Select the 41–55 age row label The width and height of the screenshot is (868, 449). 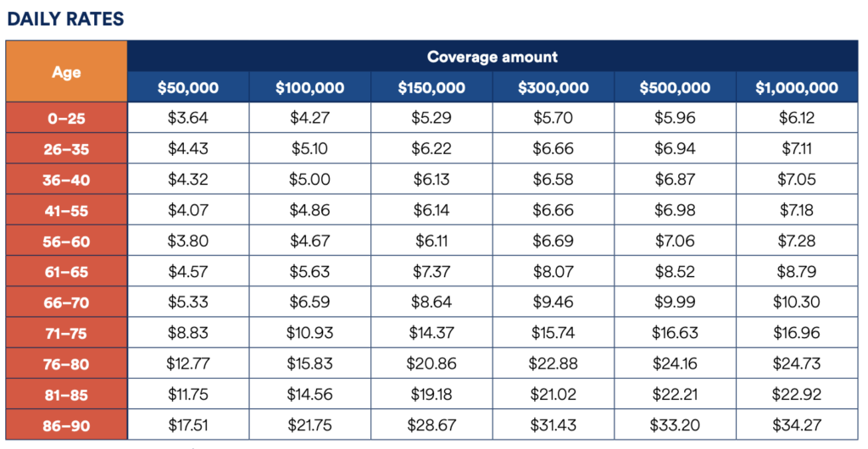click(x=66, y=210)
